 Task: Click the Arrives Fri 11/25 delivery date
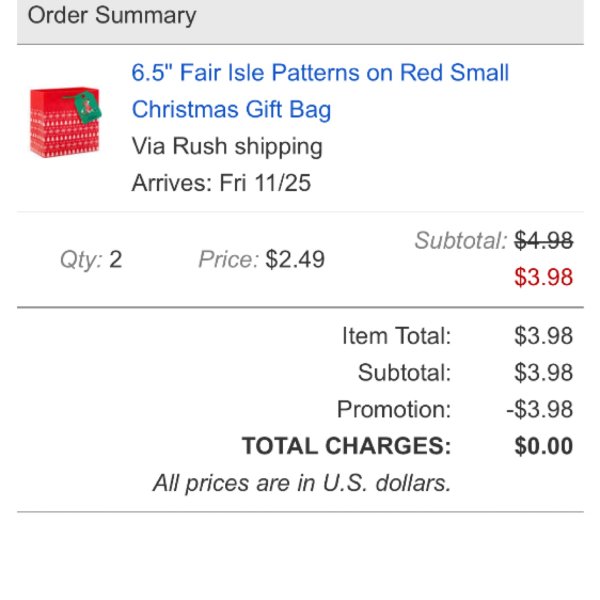tap(221, 183)
